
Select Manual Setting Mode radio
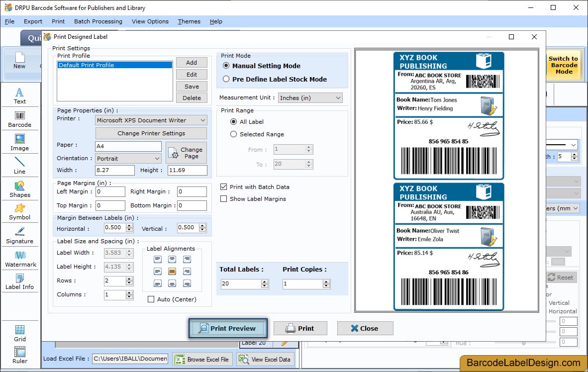pos(226,66)
